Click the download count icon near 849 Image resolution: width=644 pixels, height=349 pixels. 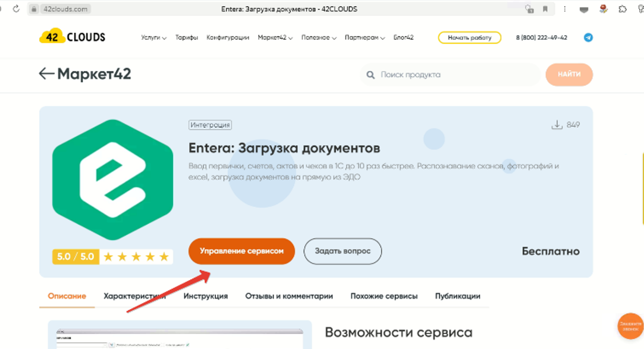point(557,124)
